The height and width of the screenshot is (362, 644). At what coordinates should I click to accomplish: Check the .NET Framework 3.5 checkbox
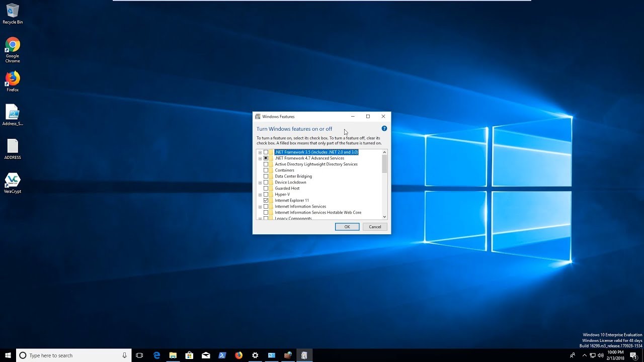tap(266, 152)
